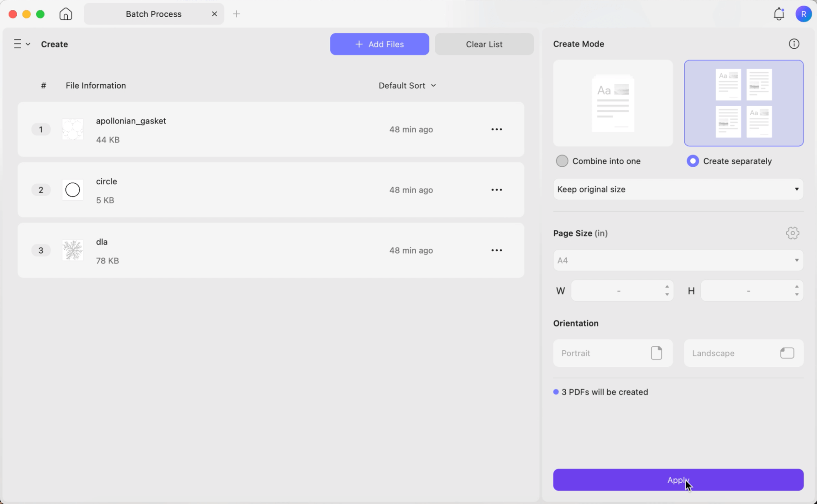Click circle file thumbnail
This screenshot has width=817, height=504.
[x=73, y=190]
